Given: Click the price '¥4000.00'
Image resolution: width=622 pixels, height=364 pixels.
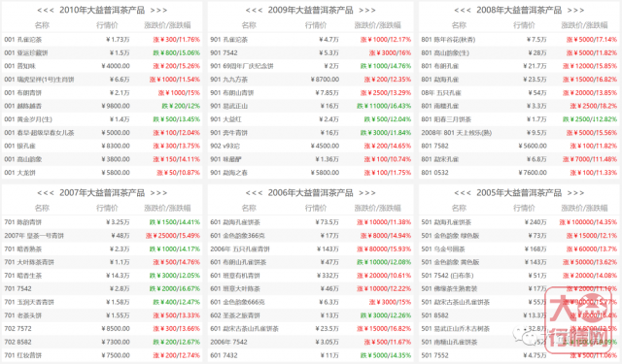Looking at the screenshot, I should pyautogui.click(x=116, y=66).
